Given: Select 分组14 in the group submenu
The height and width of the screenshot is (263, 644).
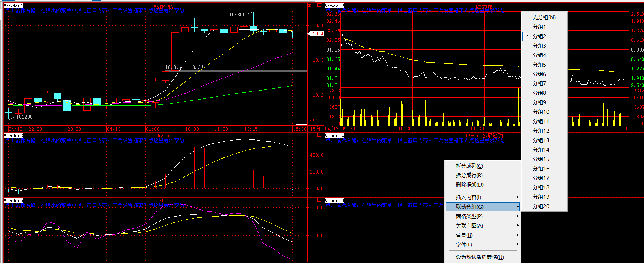Looking at the screenshot, I should [x=544, y=150].
